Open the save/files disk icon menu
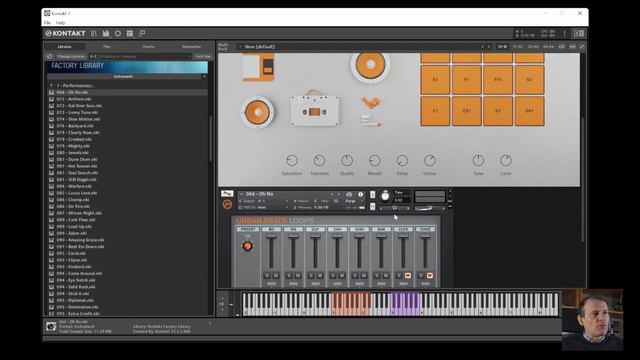Image resolution: width=640 pixels, height=360 pixels. coord(106,33)
